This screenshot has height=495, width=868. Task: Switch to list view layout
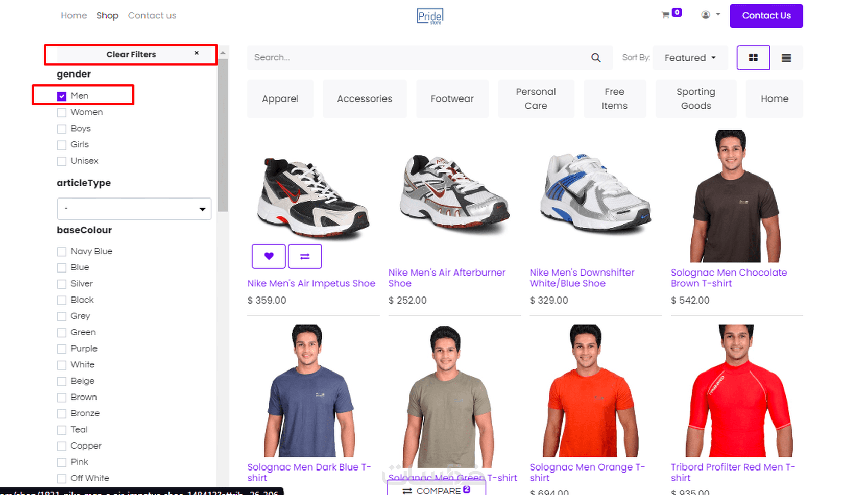pyautogui.click(x=786, y=58)
